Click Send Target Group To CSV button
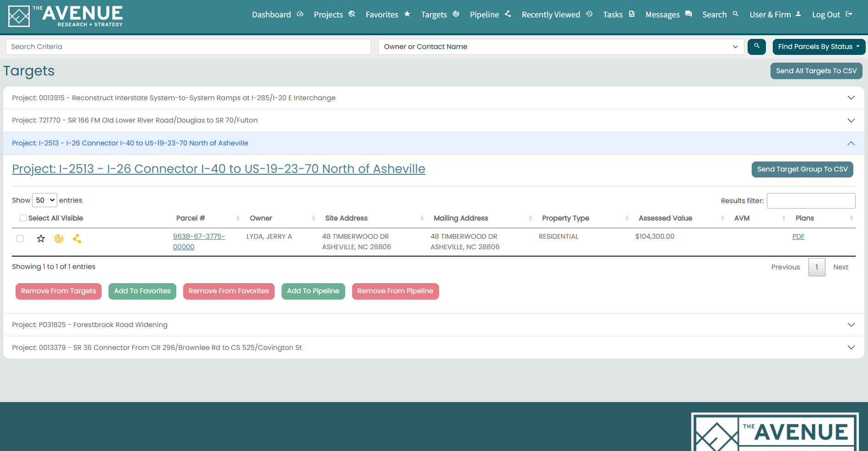This screenshot has width=868, height=451. (802, 169)
